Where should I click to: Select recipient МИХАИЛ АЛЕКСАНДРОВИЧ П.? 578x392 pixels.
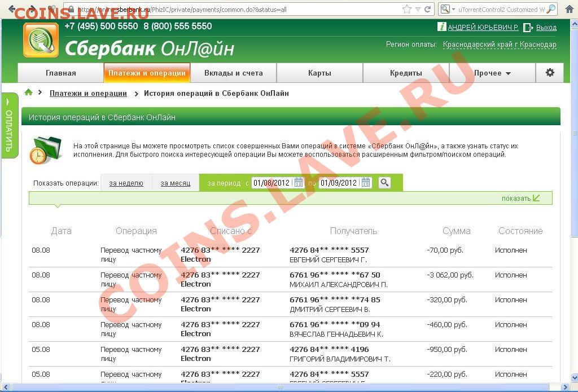pyautogui.click(x=339, y=285)
